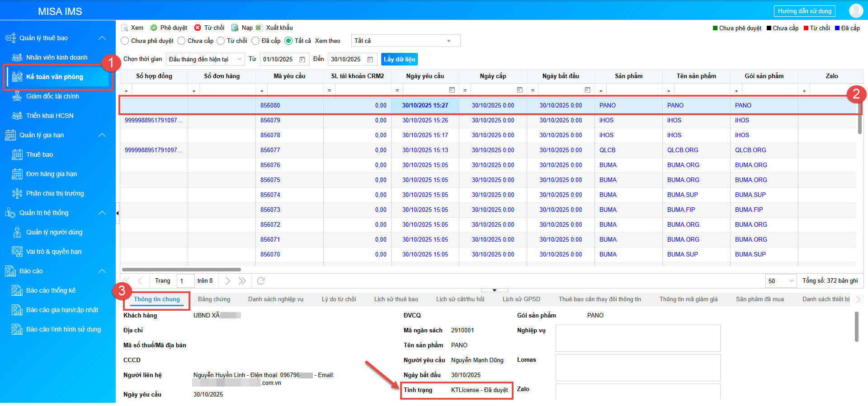This screenshot has height=406, width=868.
Task: Select the Chưa phê duyệt radio button
Action: [125, 41]
